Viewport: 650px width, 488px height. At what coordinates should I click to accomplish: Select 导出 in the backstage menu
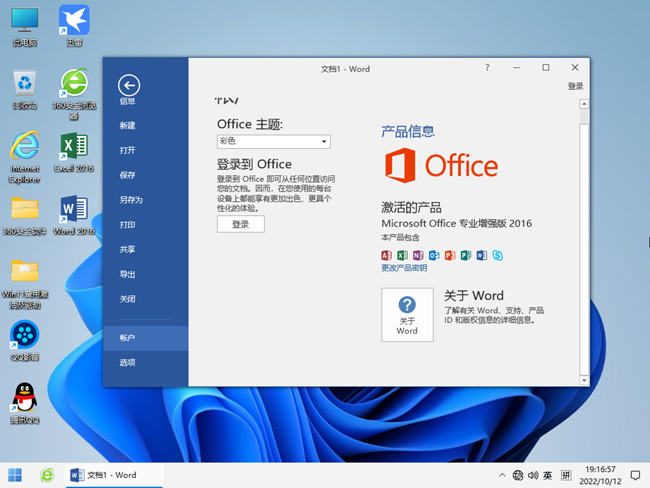click(x=127, y=274)
